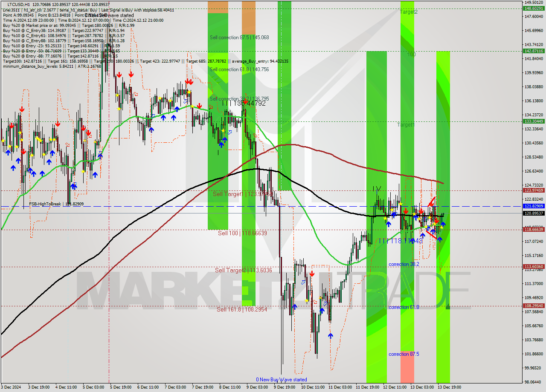This screenshot has height=392, width=546.
Task: Click the green '100' level label
Action: (x=411, y=55)
